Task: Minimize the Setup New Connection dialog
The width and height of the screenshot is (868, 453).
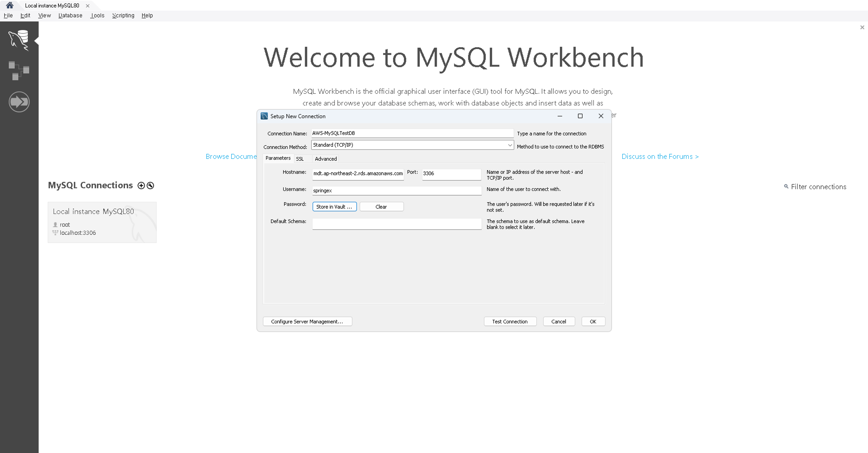Action: [x=560, y=116]
